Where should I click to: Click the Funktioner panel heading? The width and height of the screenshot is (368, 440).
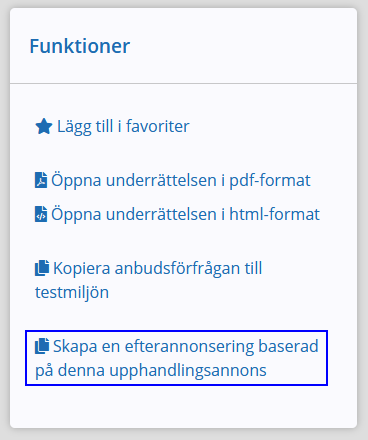click(80, 46)
